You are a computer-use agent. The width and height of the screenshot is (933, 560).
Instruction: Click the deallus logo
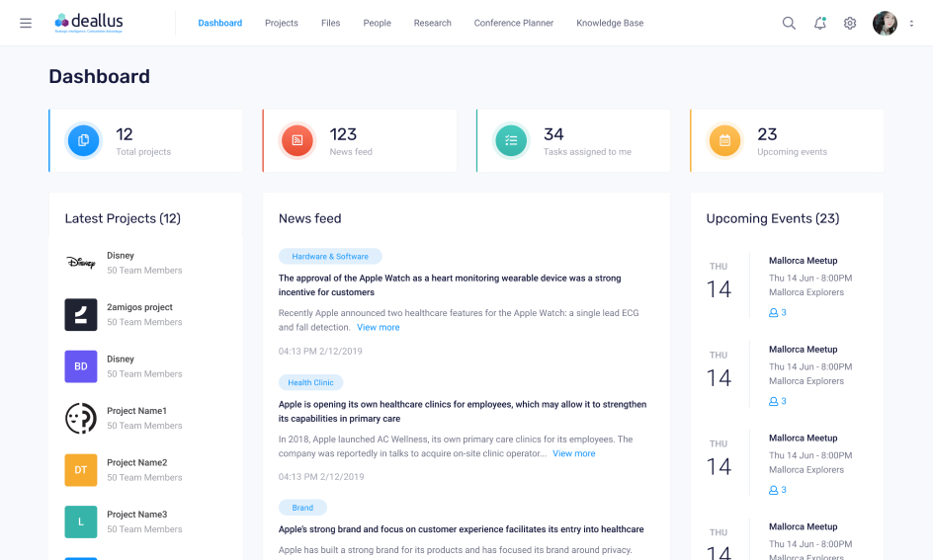click(x=89, y=22)
